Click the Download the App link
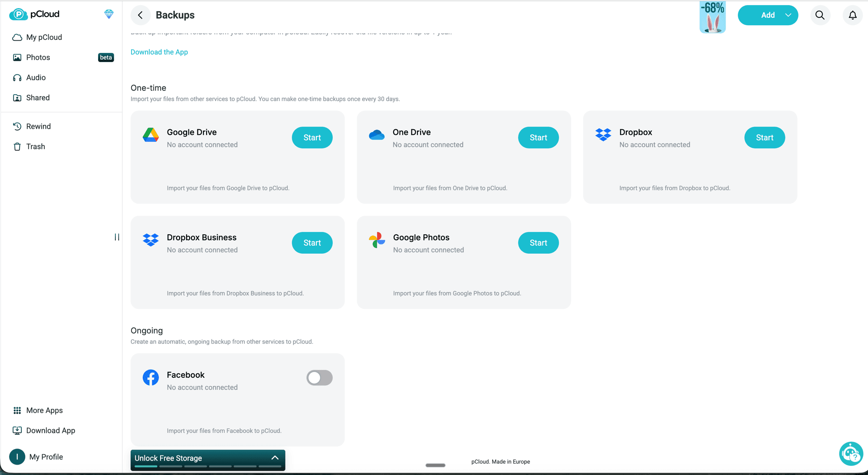868x475 pixels. pyautogui.click(x=159, y=52)
